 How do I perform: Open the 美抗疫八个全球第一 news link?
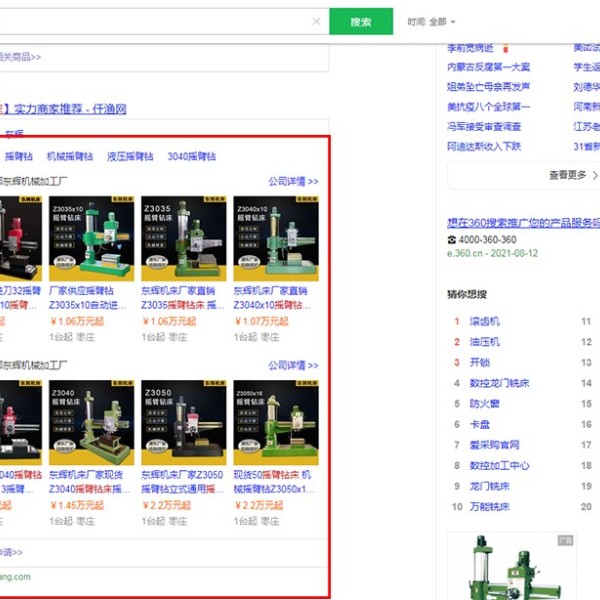click(x=489, y=107)
